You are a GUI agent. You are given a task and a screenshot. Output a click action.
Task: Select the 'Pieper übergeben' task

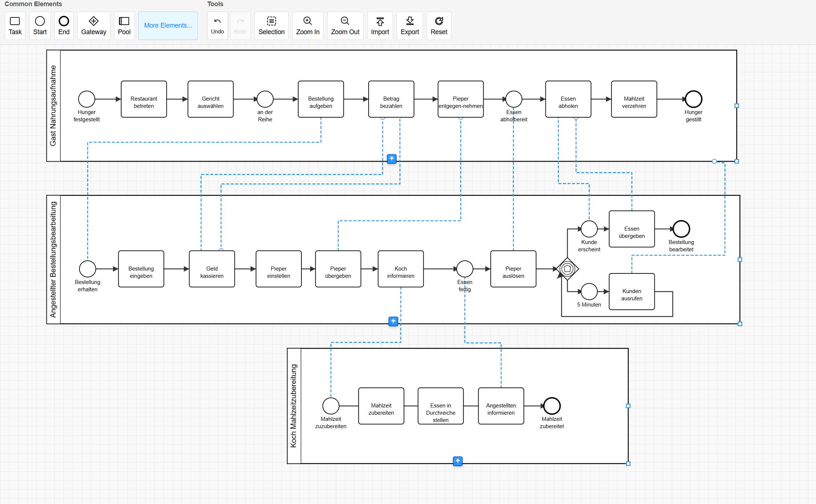pyautogui.click(x=338, y=269)
